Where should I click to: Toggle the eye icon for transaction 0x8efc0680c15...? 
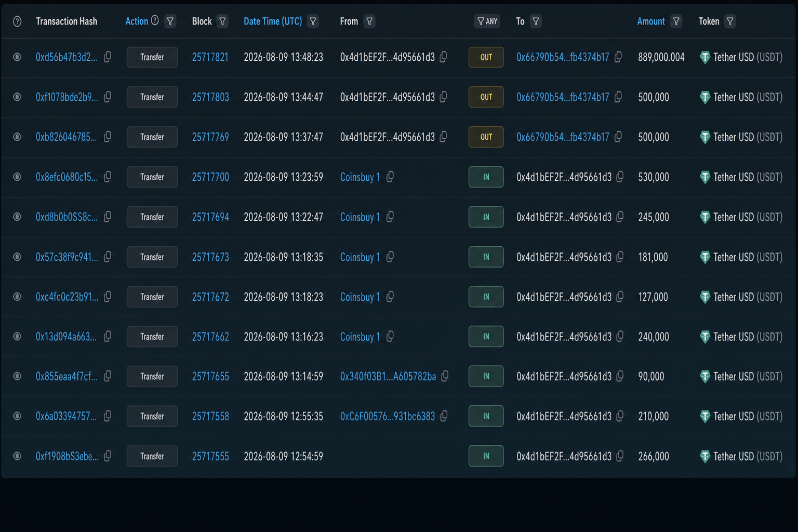tap(17, 177)
